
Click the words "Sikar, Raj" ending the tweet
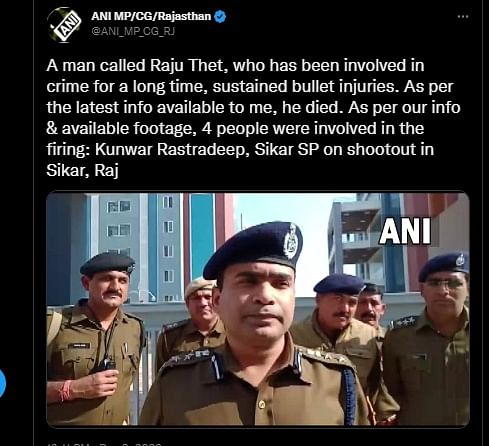point(83,171)
